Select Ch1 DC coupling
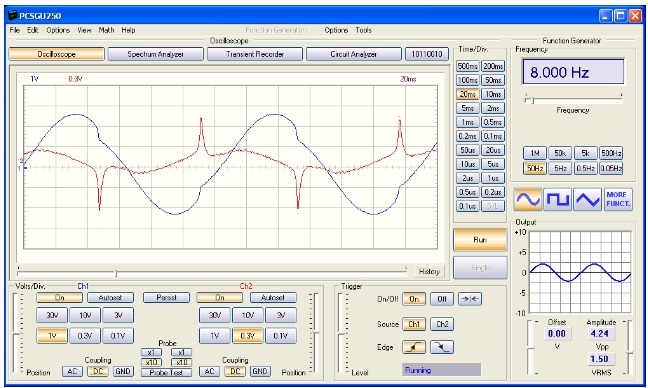The image size is (648, 388). [x=98, y=371]
